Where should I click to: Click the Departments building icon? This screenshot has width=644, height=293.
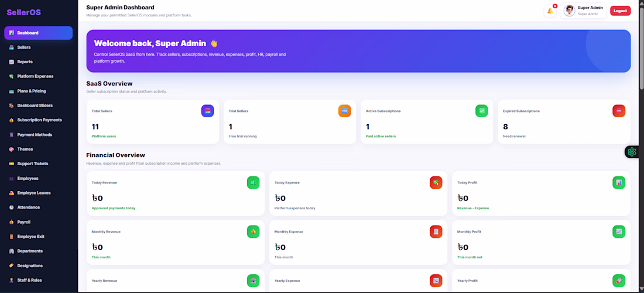point(12,251)
